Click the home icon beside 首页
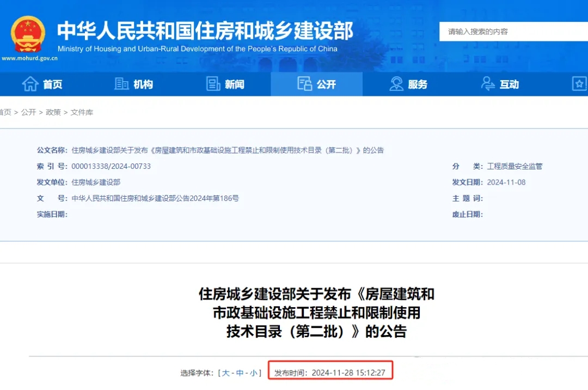The width and height of the screenshot is (588, 390). click(x=30, y=84)
